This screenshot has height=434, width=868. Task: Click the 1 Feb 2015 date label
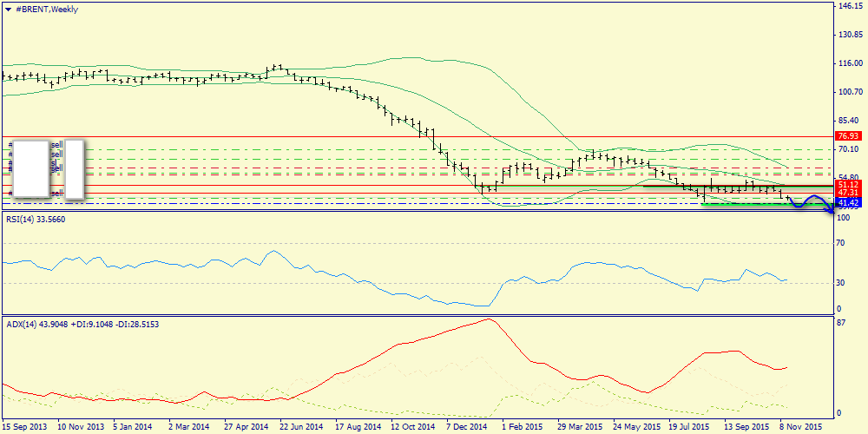(523, 427)
